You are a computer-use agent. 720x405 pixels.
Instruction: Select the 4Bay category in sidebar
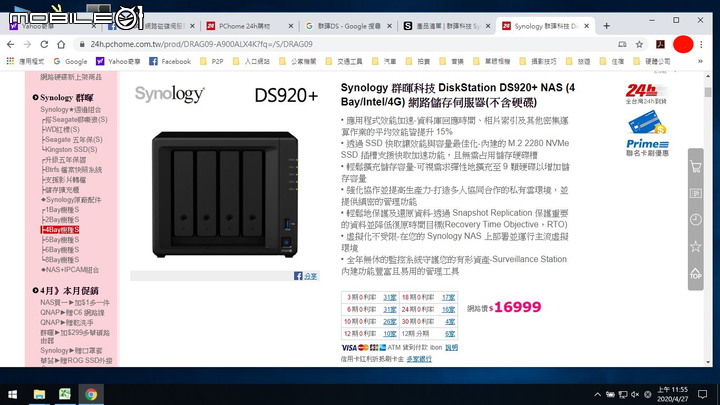click(60, 230)
